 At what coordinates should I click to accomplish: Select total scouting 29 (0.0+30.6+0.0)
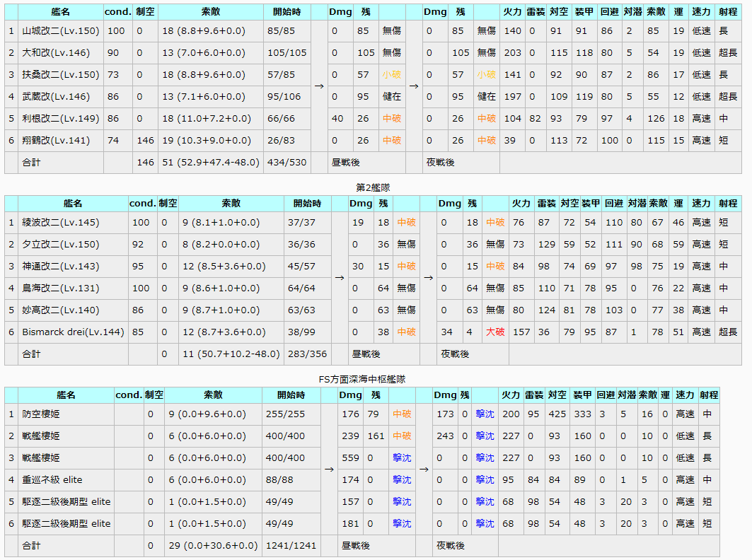(213, 546)
